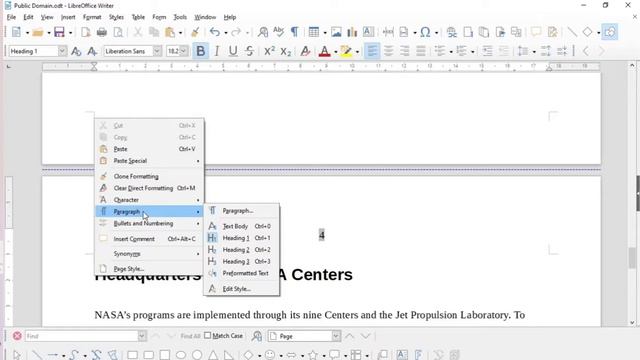Screen dimensions: 640x360
Task: Click the Subscript icon
Action: point(286,51)
